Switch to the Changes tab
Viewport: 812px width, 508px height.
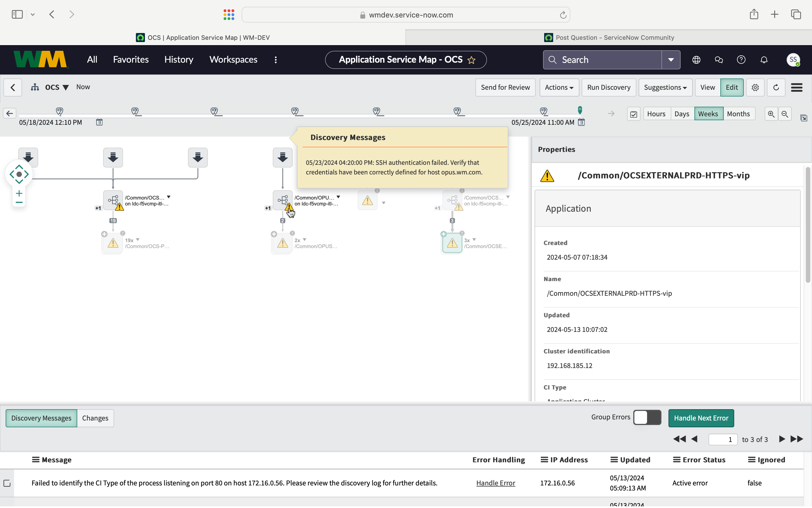(95, 418)
